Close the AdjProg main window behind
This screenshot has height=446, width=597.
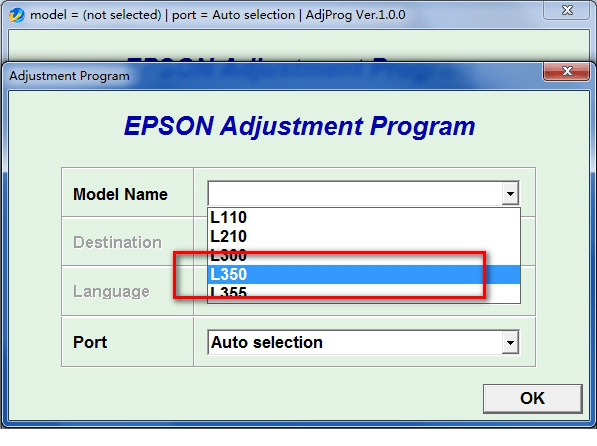pyautogui.click(x=567, y=10)
